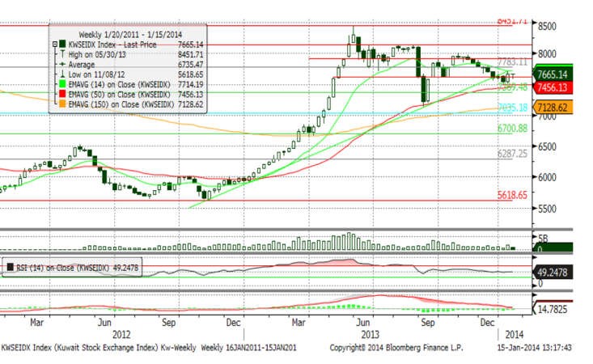593x364 pixels.
Task: Select 'Weekly 1/20/2011 - 1/15/2014' legend title
Action: point(130,35)
